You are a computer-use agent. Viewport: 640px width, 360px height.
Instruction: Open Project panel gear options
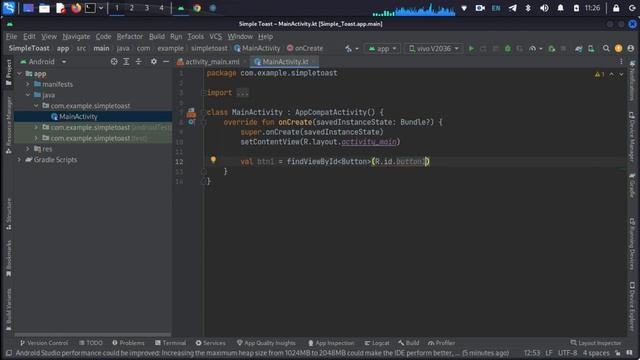pos(153,62)
